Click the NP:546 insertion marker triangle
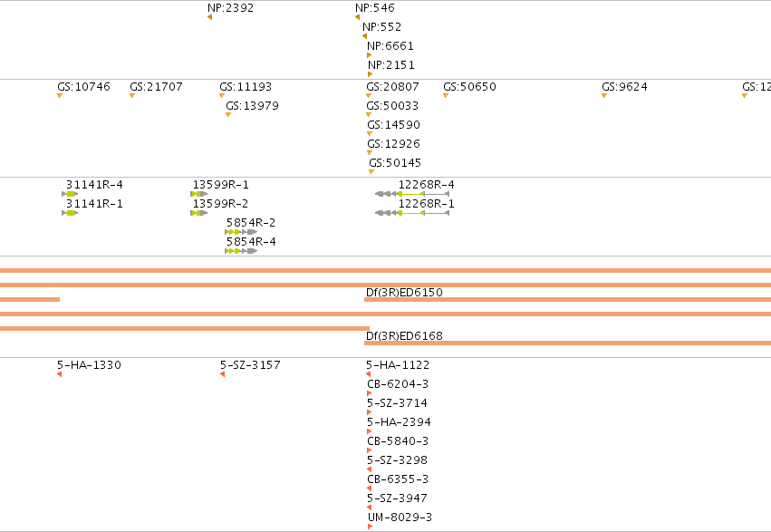 (x=357, y=17)
